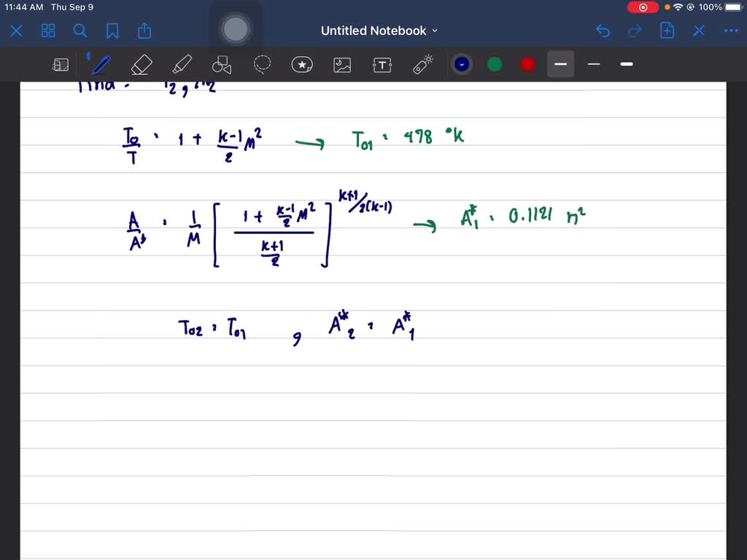Select the Eraser tool
Screen dimensions: 747x560
[141, 64]
